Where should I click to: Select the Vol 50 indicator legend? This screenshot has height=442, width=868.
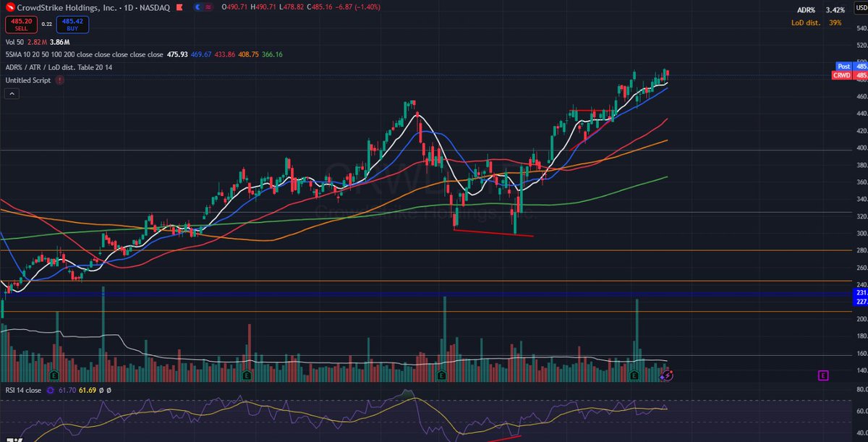16,43
